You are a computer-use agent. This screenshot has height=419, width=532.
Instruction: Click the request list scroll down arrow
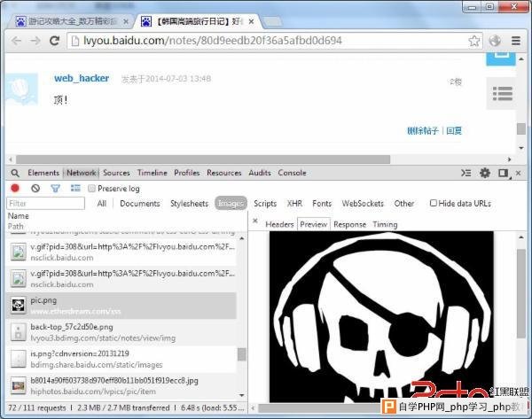coord(241,395)
